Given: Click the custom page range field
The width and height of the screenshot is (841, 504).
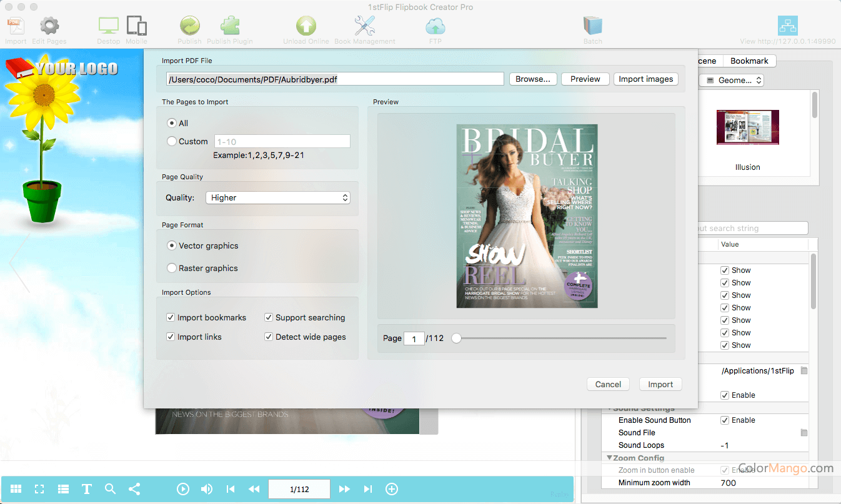Looking at the screenshot, I should pos(282,141).
